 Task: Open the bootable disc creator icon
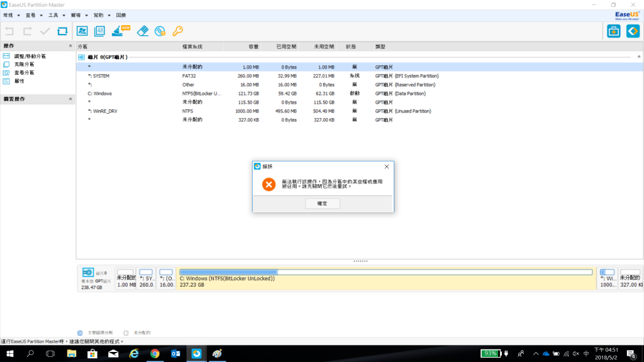[x=160, y=31]
